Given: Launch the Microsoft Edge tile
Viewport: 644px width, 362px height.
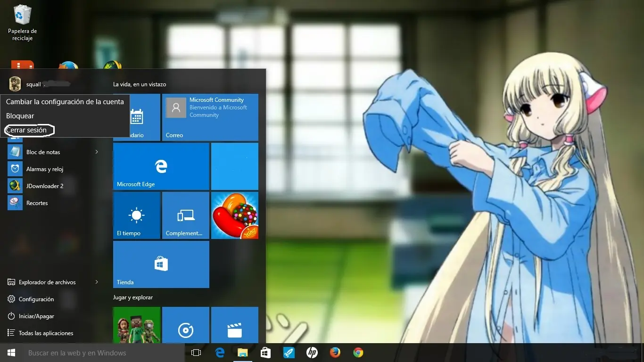Looking at the screenshot, I should pos(161,166).
